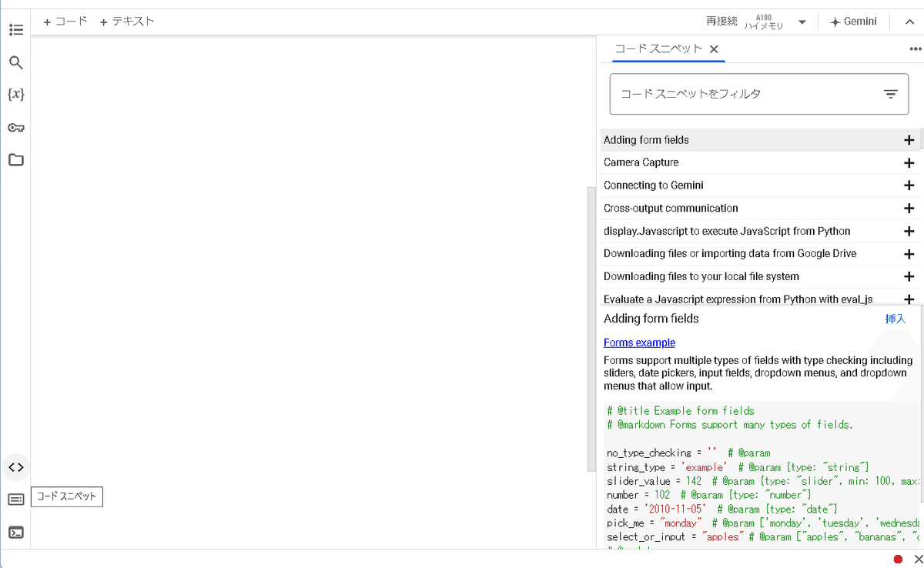Open the notebook search panel

[x=16, y=62]
